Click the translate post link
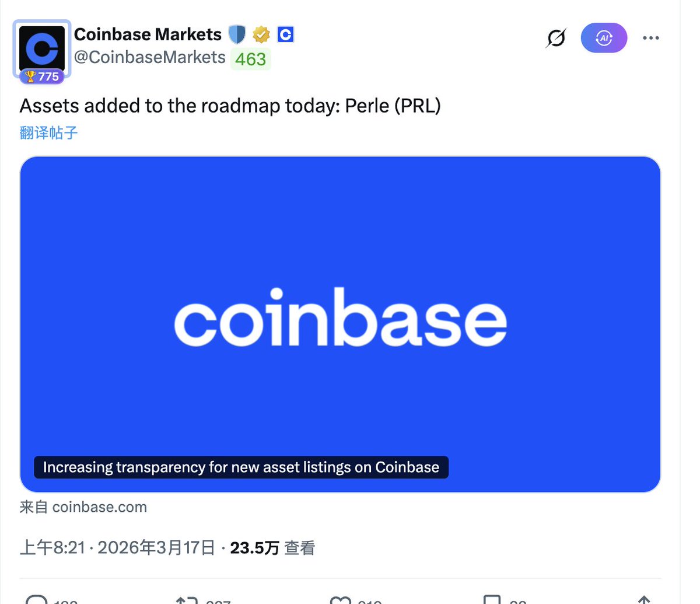The image size is (700, 604). pos(48,132)
